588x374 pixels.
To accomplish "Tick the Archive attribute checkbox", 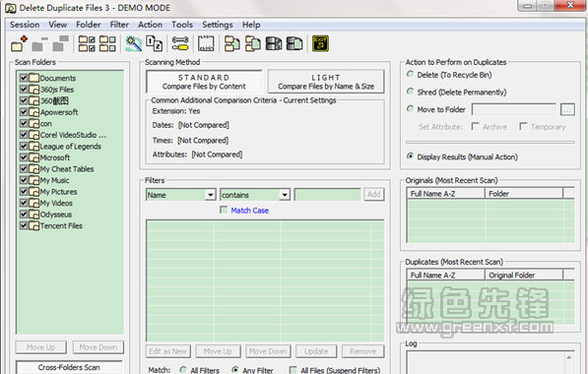I will [x=475, y=126].
